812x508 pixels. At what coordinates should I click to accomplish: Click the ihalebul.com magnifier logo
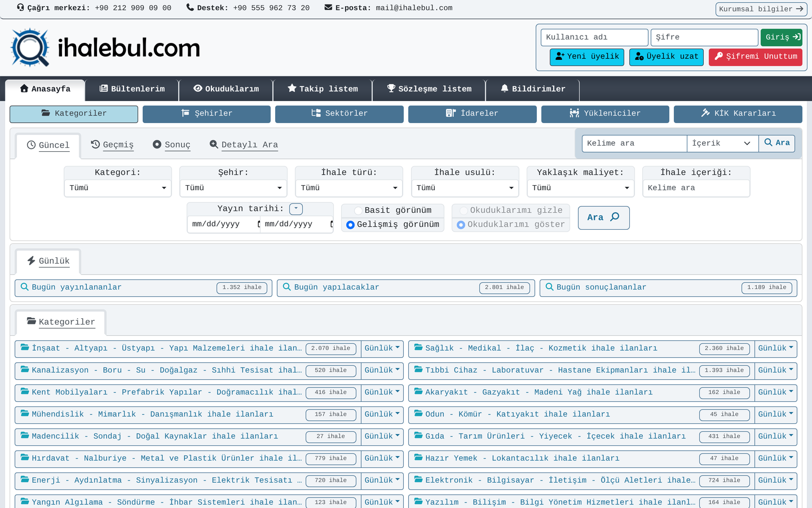click(30, 48)
